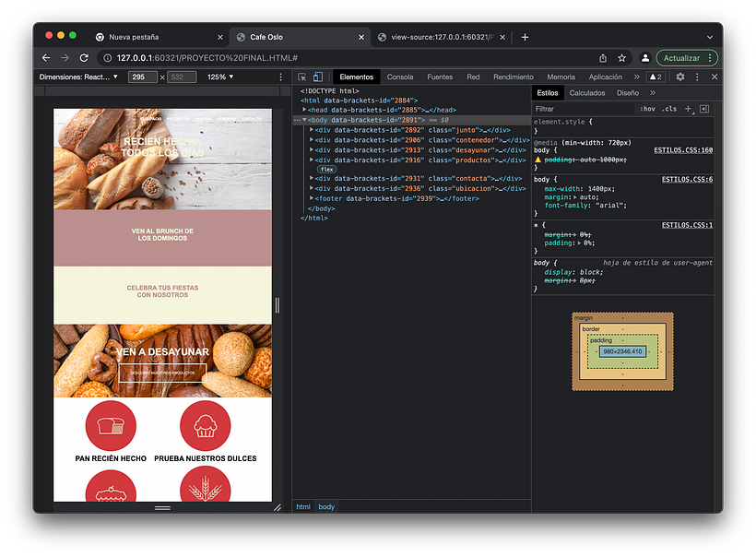Click the flex badge
Viewport: 756px width, 557px height.
[327, 170]
